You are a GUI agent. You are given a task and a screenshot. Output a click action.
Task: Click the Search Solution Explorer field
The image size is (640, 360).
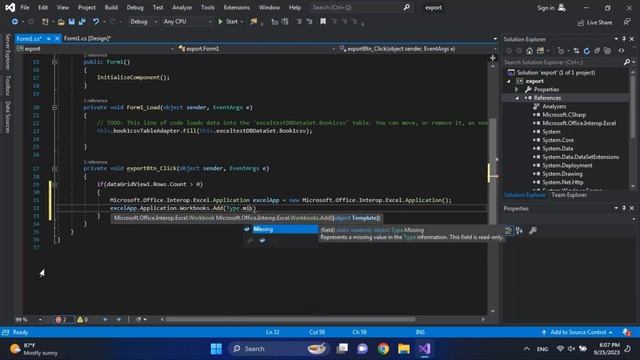click(563, 62)
